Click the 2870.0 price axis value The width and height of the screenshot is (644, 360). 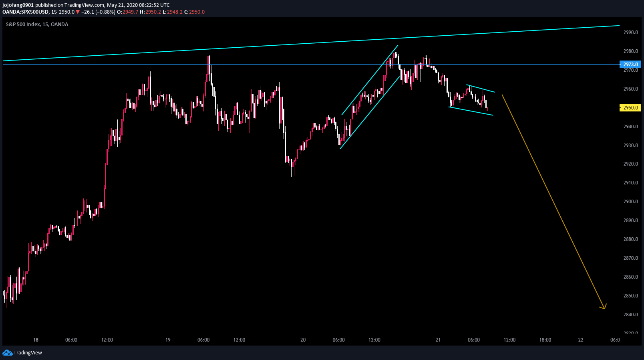[631, 258]
